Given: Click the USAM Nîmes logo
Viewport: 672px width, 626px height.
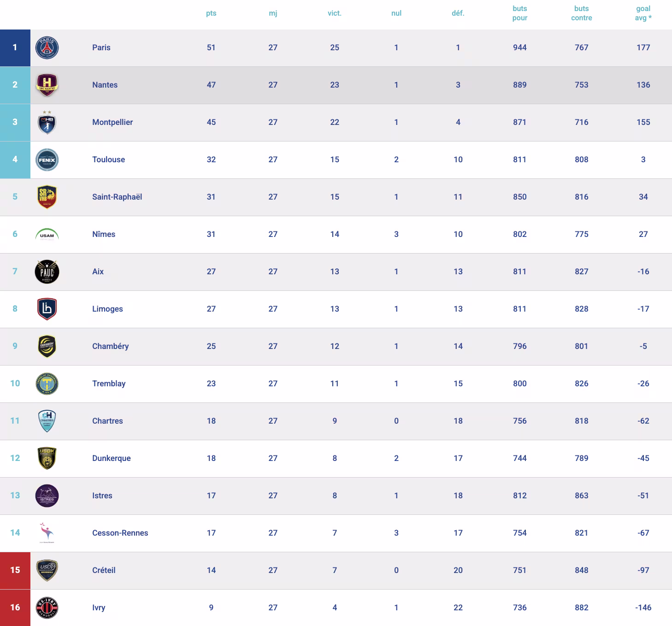Looking at the screenshot, I should (x=47, y=235).
